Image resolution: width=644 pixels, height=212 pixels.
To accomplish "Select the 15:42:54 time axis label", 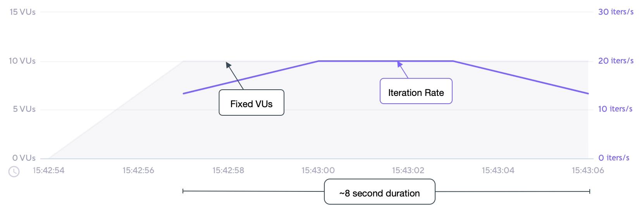I will coord(48,170).
